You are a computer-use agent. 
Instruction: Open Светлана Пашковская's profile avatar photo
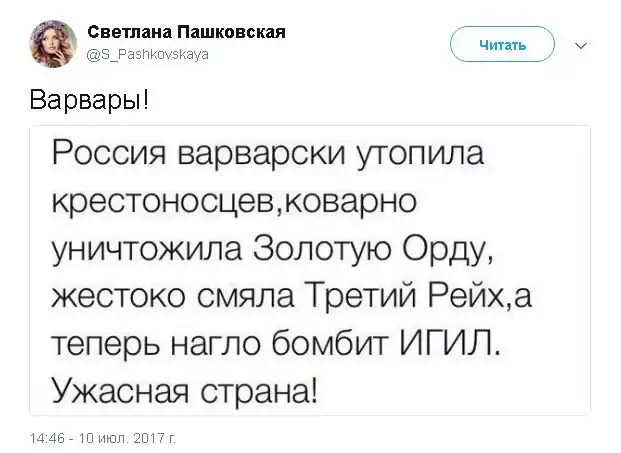(x=53, y=44)
